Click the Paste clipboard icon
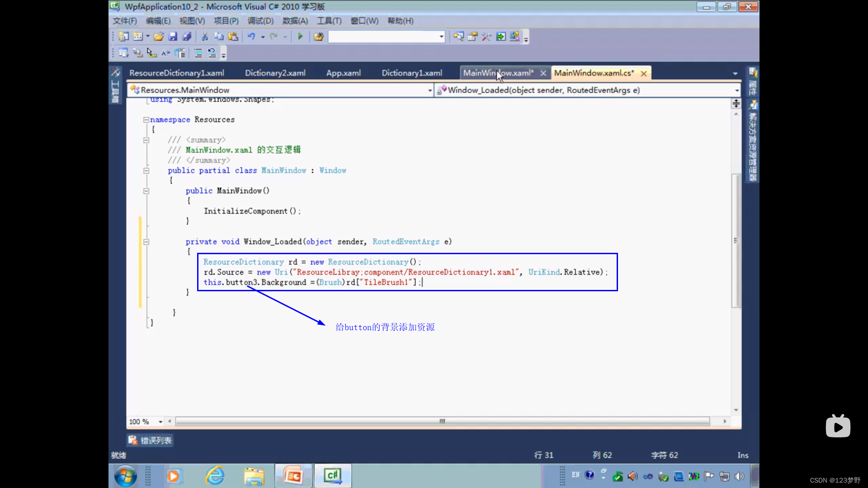868x488 pixels. (x=233, y=37)
